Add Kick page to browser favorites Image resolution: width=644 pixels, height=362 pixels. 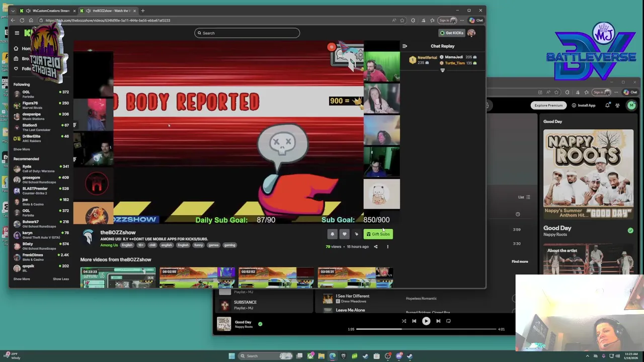[x=402, y=20]
